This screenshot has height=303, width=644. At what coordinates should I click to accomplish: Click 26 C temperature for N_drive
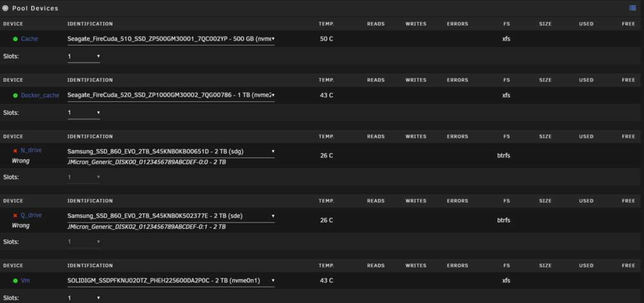[327, 156]
